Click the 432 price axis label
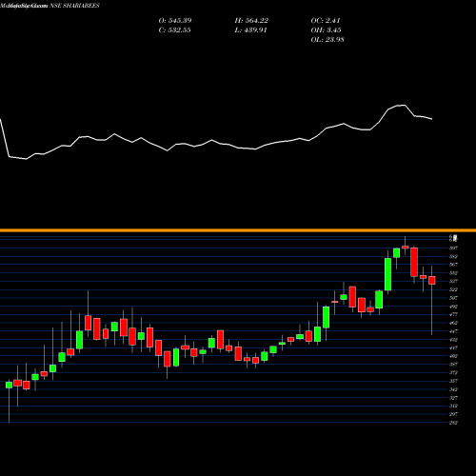The image size is (476, 476). (x=453, y=339)
